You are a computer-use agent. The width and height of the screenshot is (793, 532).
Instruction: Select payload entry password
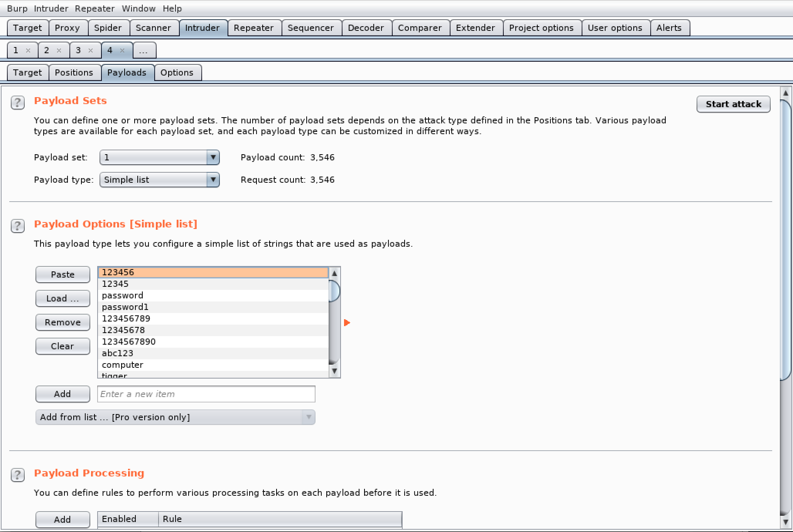(213, 296)
